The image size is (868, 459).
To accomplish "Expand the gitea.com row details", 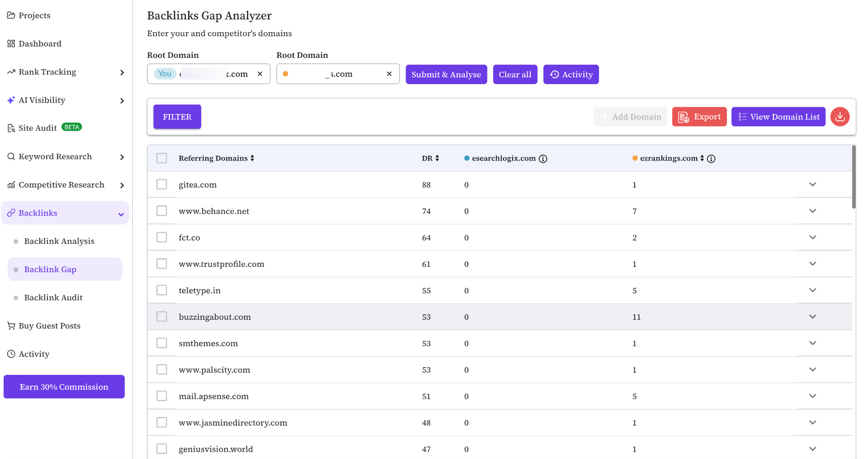I will (813, 185).
